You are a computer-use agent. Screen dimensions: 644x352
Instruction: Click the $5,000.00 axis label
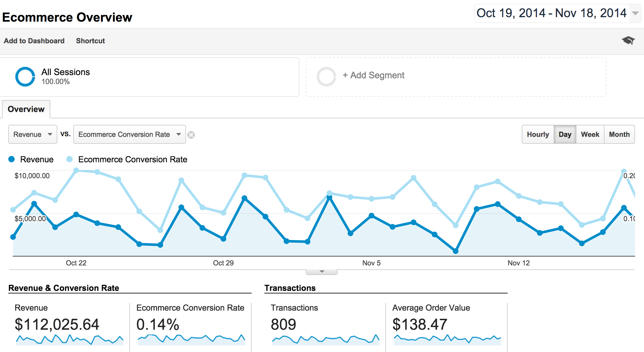(x=30, y=219)
